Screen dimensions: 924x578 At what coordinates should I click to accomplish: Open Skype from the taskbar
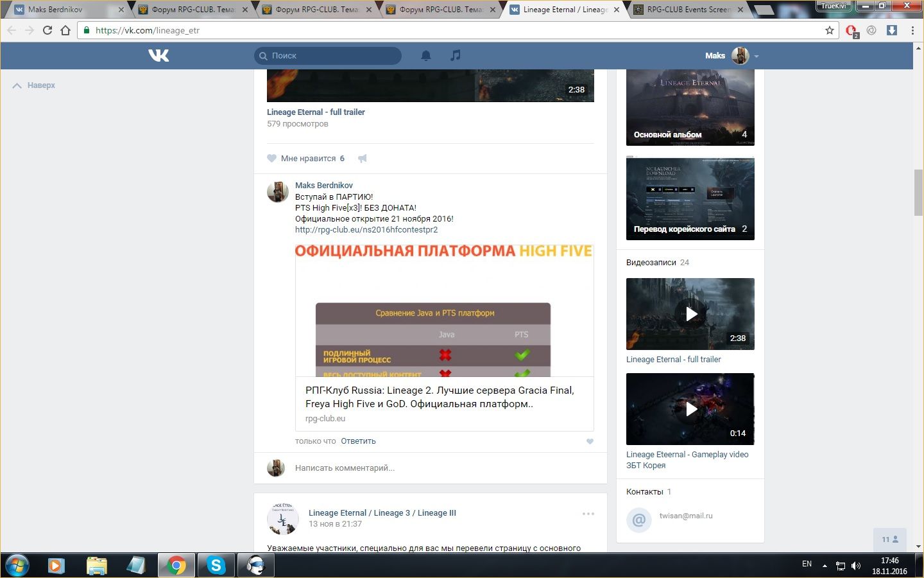click(216, 566)
